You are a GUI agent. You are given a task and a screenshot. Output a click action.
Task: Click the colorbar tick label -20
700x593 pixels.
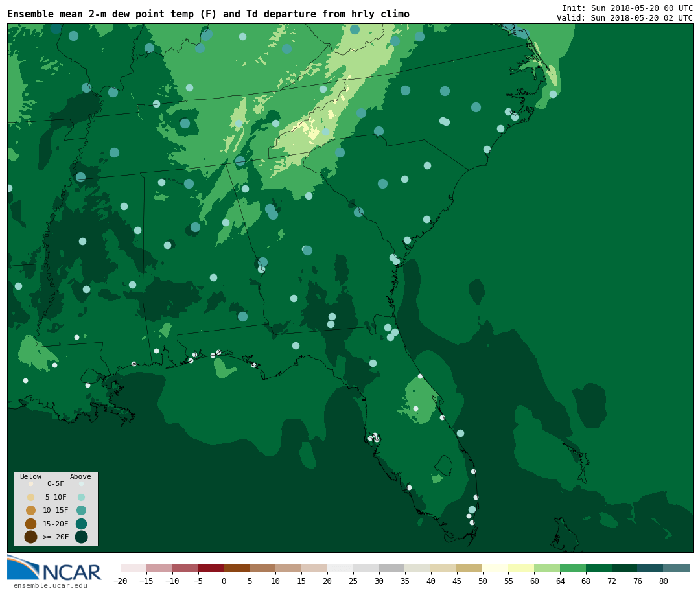pyautogui.click(x=121, y=581)
